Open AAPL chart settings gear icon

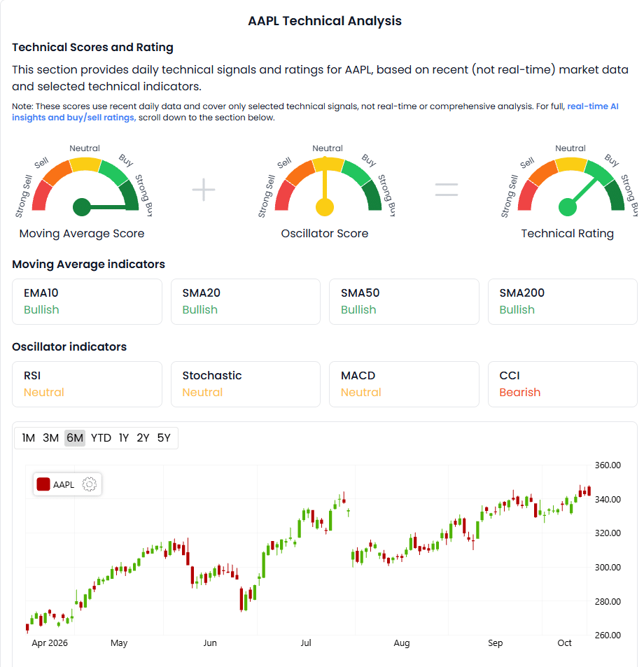click(89, 484)
